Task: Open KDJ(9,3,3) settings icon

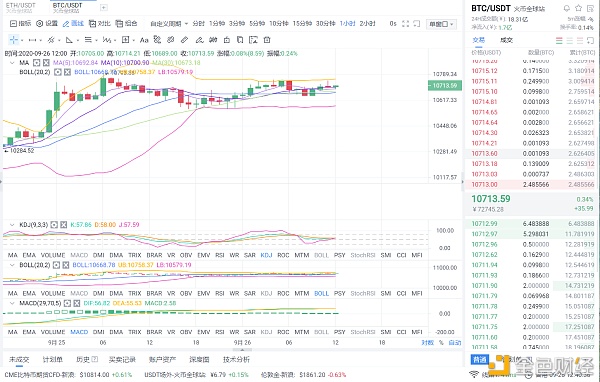Action: tap(54, 225)
